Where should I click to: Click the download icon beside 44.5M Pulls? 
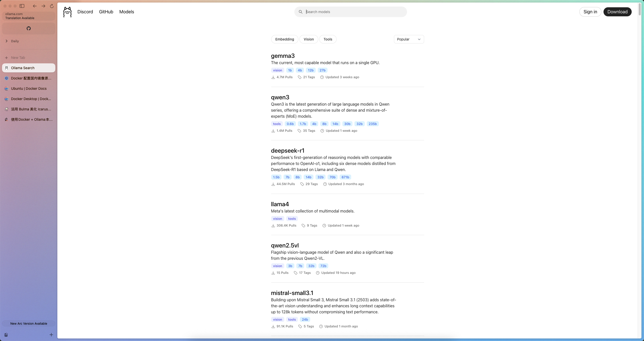273,184
